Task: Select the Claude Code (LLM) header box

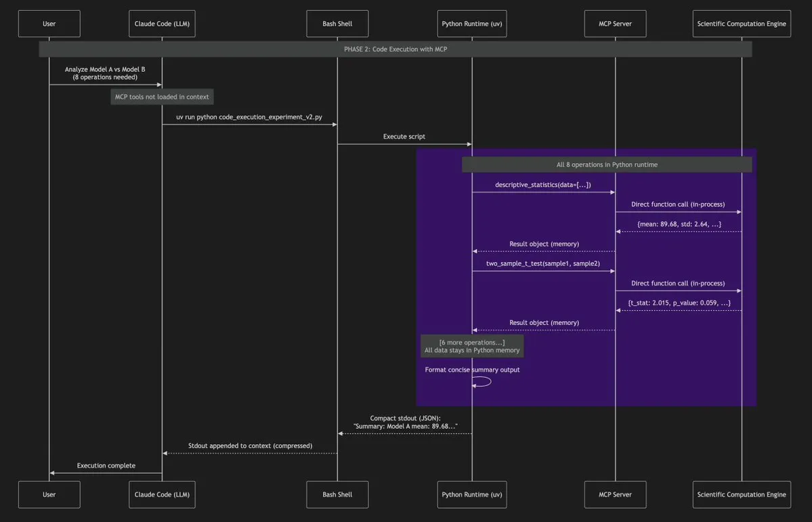Action: coord(162,23)
